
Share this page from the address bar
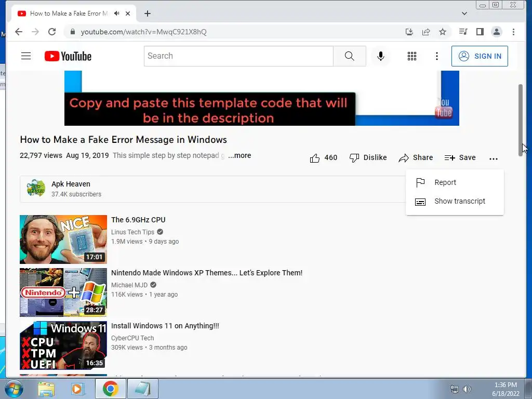click(426, 32)
